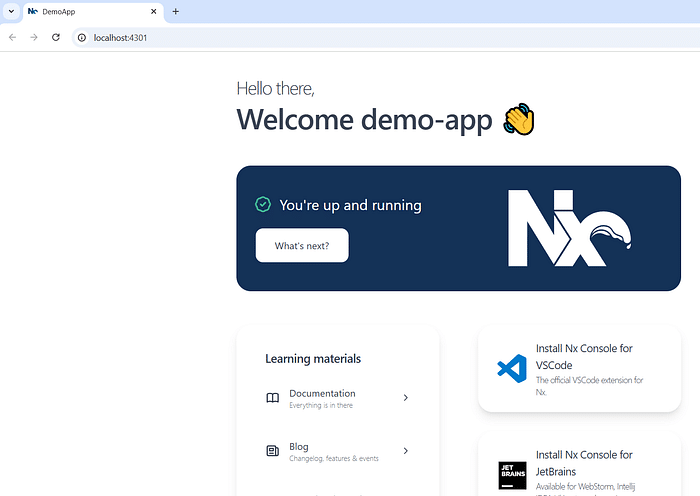Click 'The official VSCode extension for Nx.' text

589,386
